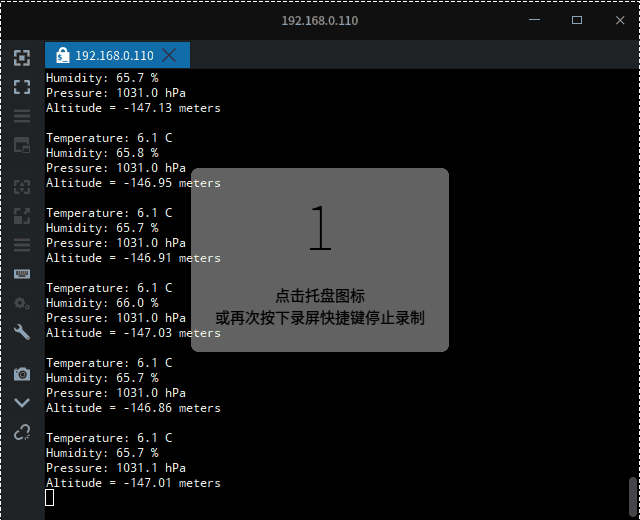640x520 pixels.
Task: Click the line 'Altitude = -146.86 meters'
Action: [x=133, y=408]
